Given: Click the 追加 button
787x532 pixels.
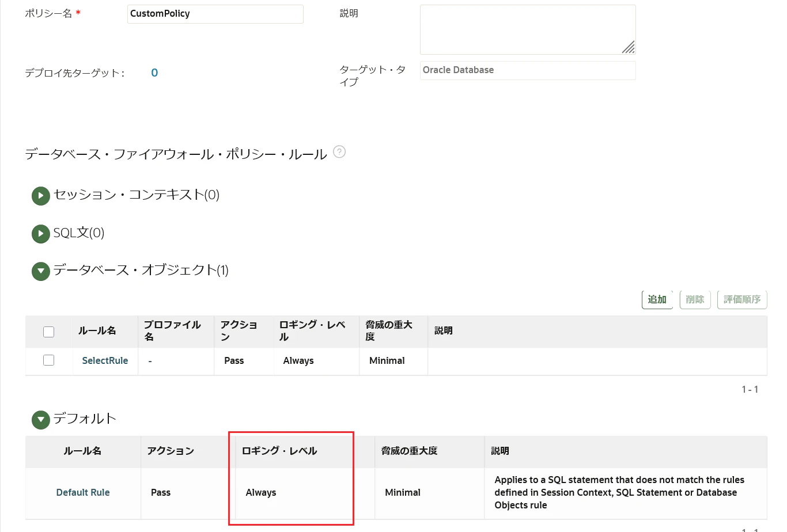Looking at the screenshot, I should click(x=657, y=299).
